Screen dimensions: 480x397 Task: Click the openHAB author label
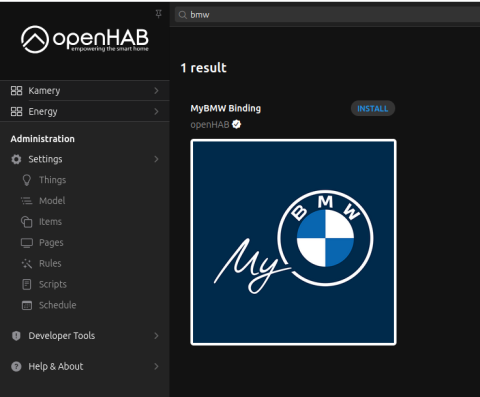210,125
